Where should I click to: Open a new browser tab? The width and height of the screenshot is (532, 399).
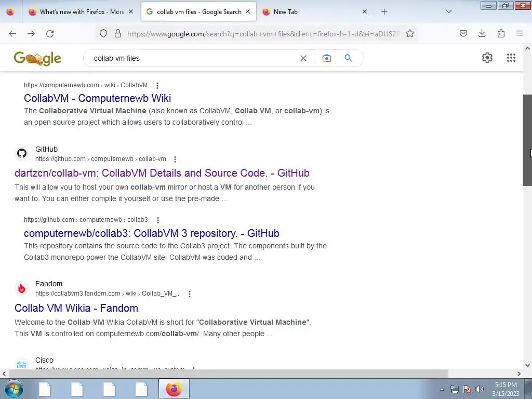384,11
